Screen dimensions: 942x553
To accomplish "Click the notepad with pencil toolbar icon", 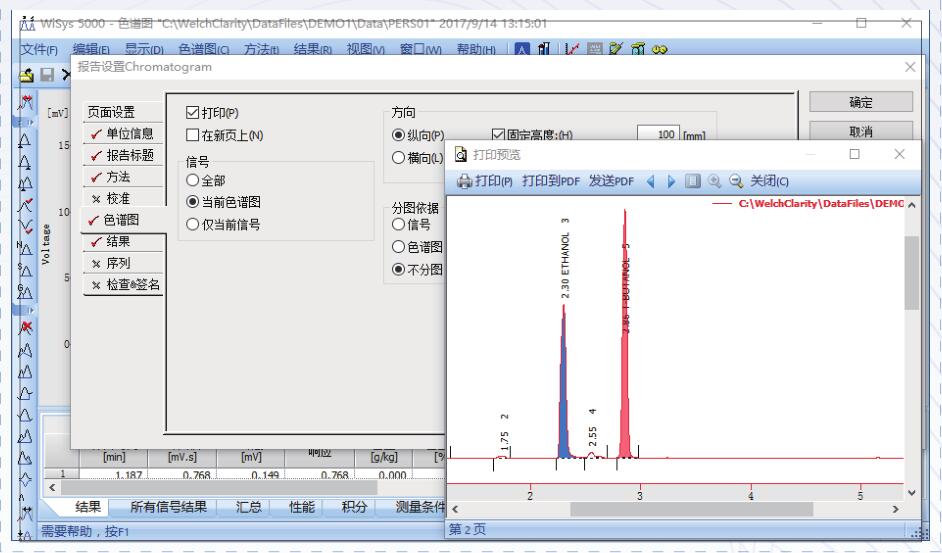I will 616,49.
